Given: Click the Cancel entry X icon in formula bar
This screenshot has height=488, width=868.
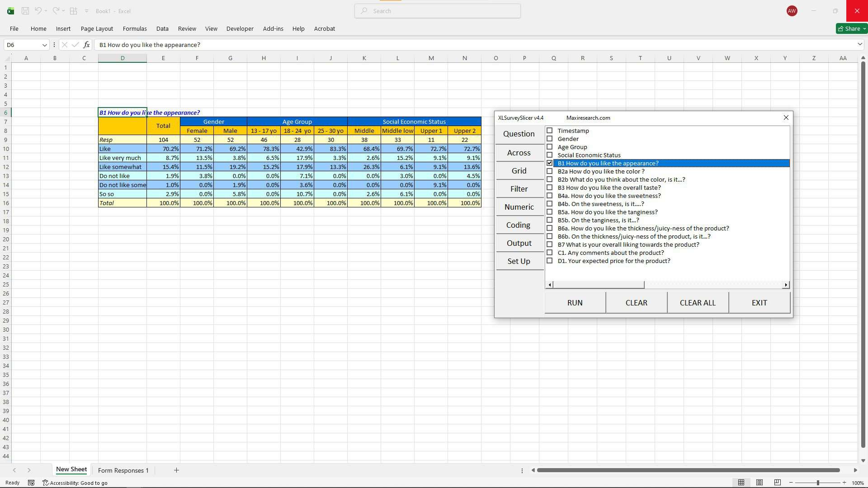Looking at the screenshot, I should 65,45.
